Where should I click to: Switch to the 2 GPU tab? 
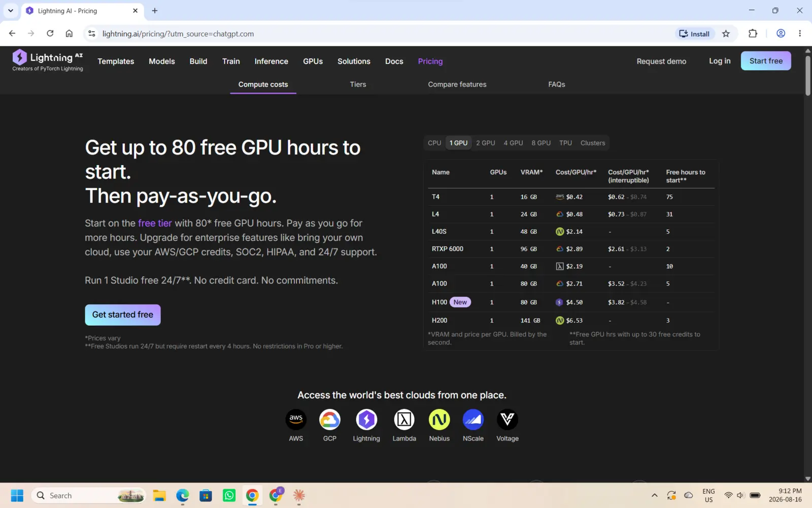pyautogui.click(x=486, y=143)
